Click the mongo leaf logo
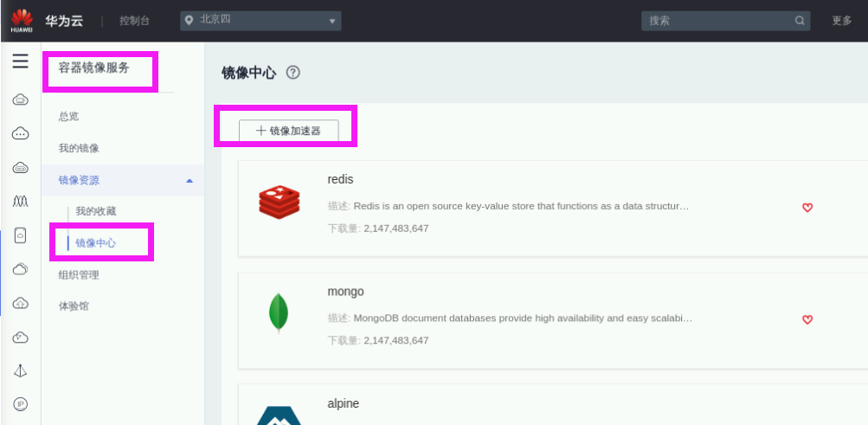The width and height of the screenshot is (868, 425). (279, 313)
